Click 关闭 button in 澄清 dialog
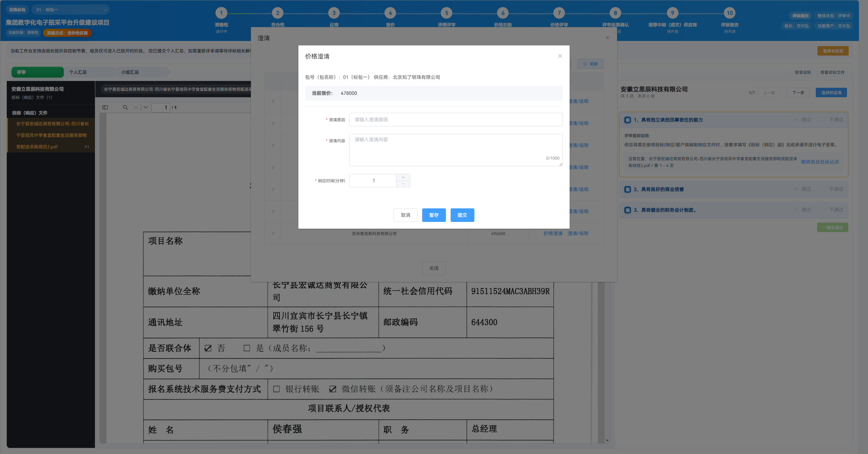This screenshot has height=454, width=868. point(434,268)
